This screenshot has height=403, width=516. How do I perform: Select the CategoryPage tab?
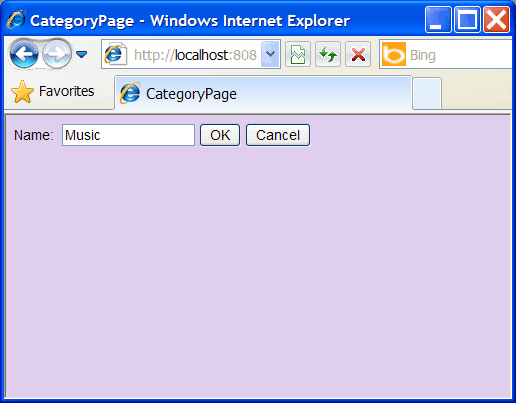point(263,93)
